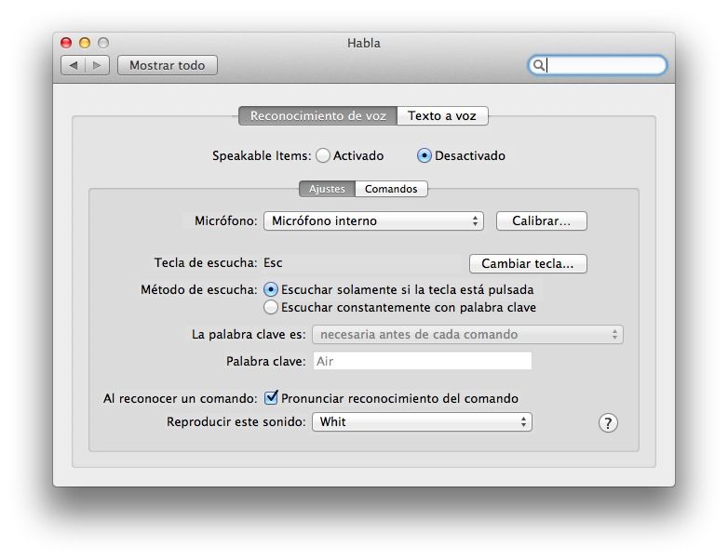Expand the La palabra clave es dropdown

pyautogui.click(x=467, y=335)
